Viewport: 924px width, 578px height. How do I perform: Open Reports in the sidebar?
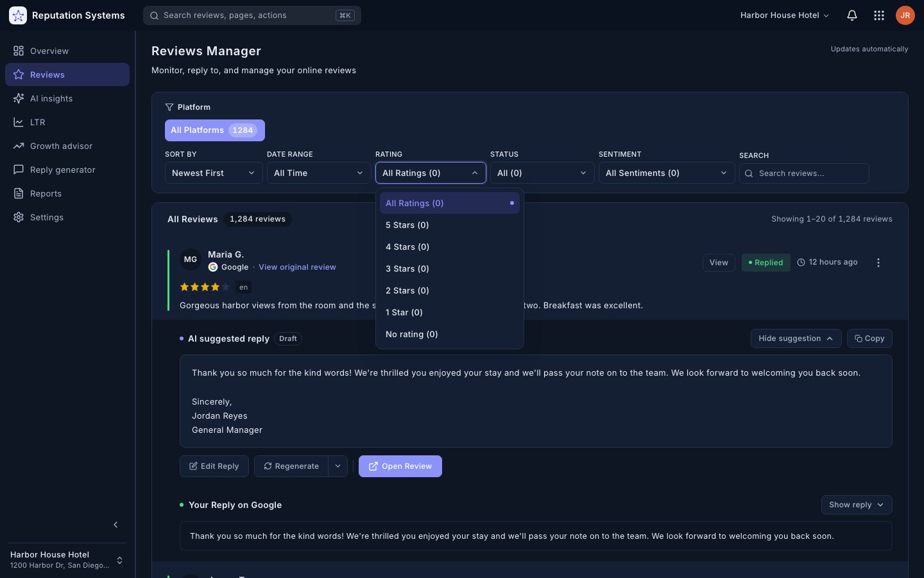pos(67,193)
